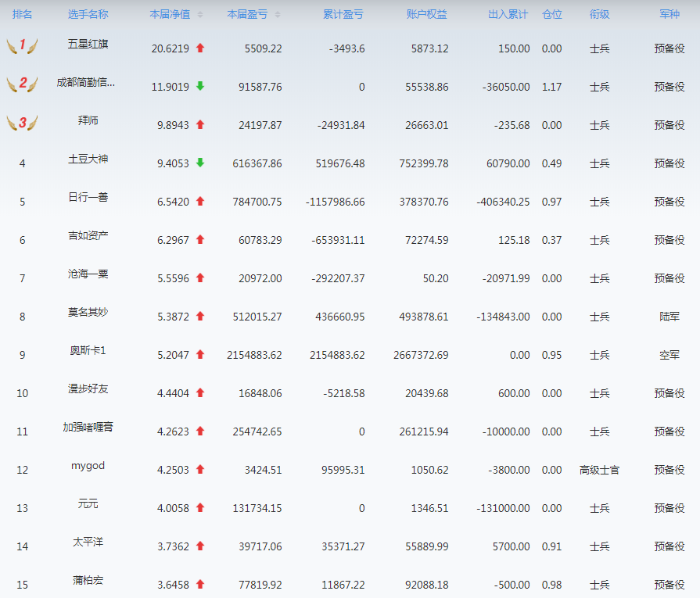
Task: Click the 出入累计 column header
Action: (508, 14)
